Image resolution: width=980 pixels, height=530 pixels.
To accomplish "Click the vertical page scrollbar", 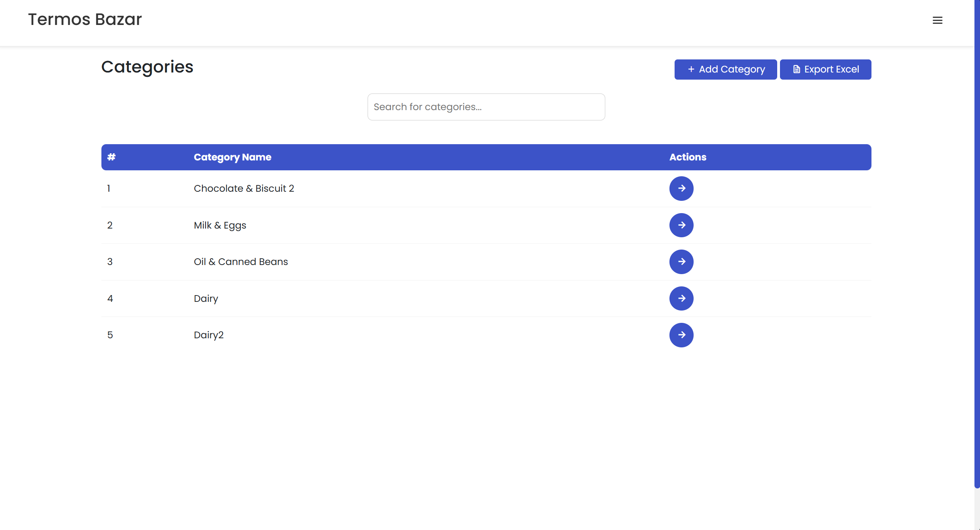I will (977, 238).
